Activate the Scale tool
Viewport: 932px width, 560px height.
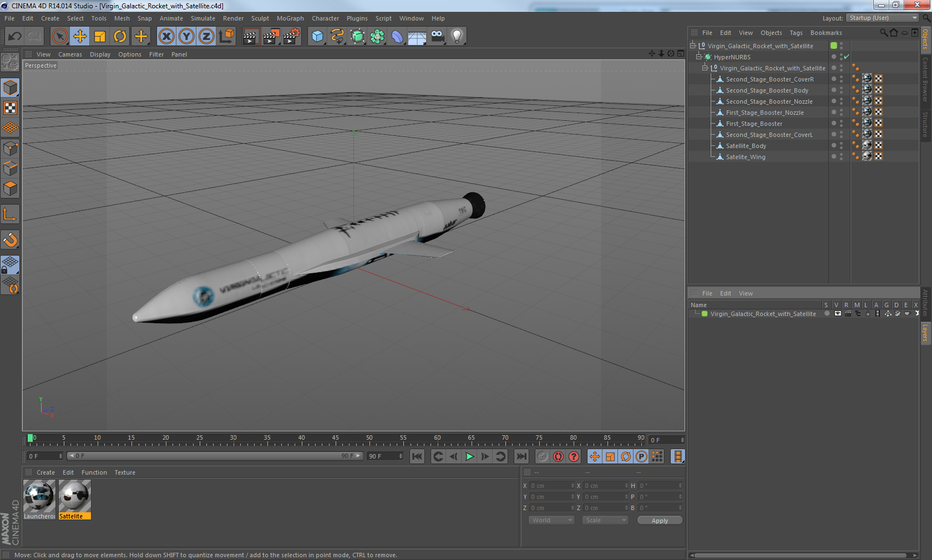tap(100, 37)
